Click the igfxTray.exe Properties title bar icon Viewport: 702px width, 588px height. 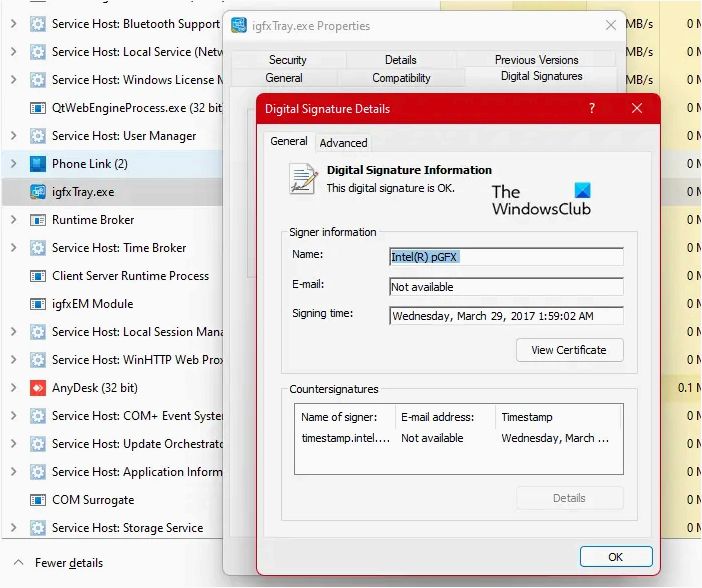(x=239, y=26)
